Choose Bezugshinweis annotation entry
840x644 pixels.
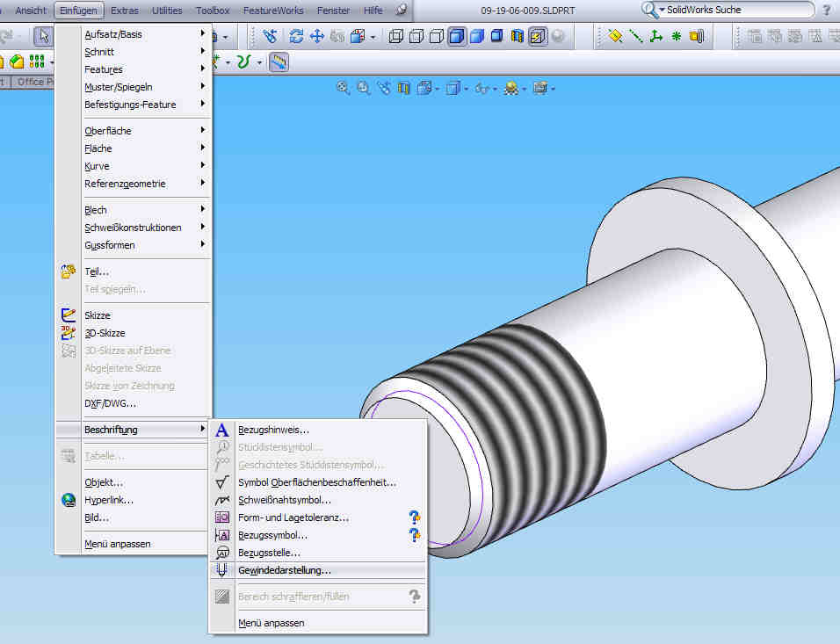273,430
